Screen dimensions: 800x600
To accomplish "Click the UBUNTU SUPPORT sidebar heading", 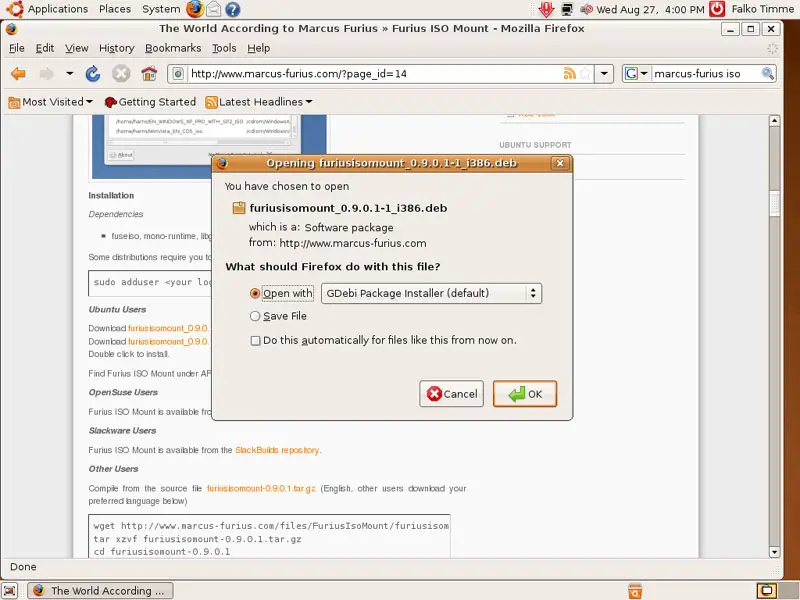I will 535,145.
